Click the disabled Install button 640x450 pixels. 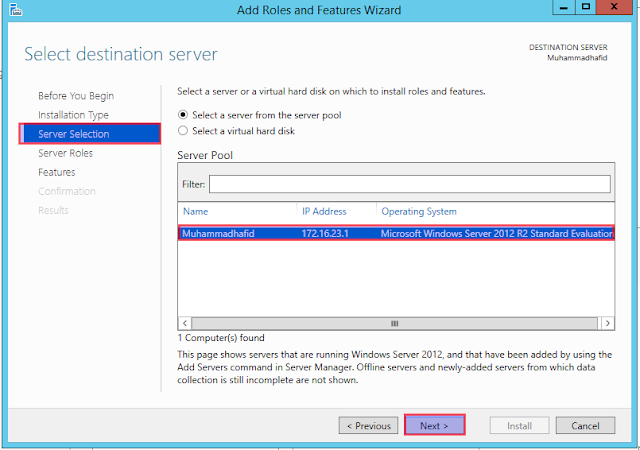519,426
